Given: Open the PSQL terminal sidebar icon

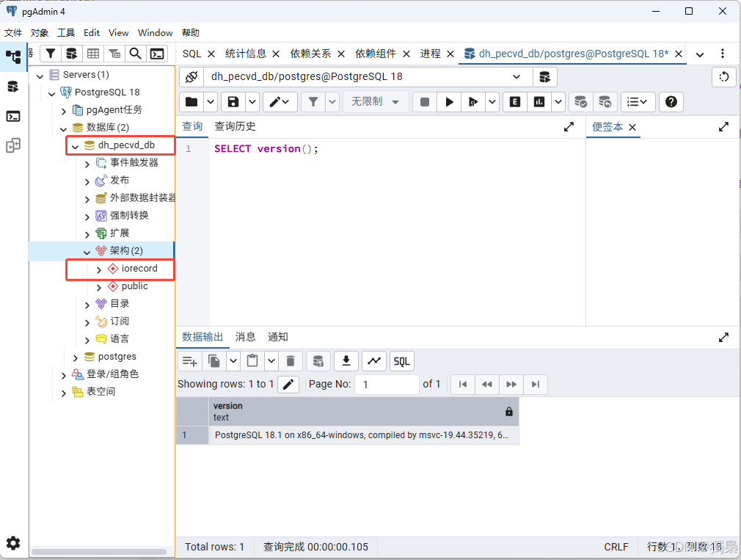Looking at the screenshot, I should pyautogui.click(x=13, y=116).
